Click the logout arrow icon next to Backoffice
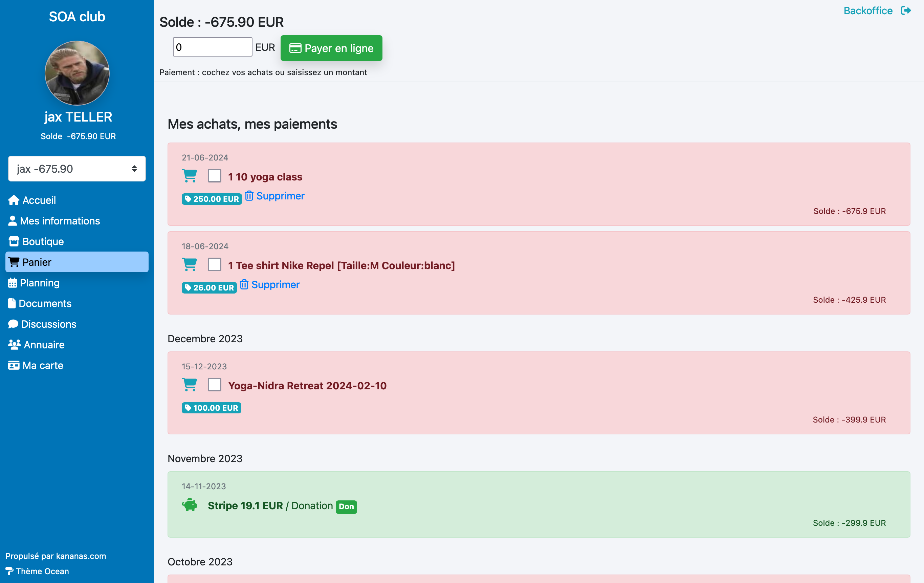Viewport: 924px width, 583px height. pyautogui.click(x=906, y=11)
